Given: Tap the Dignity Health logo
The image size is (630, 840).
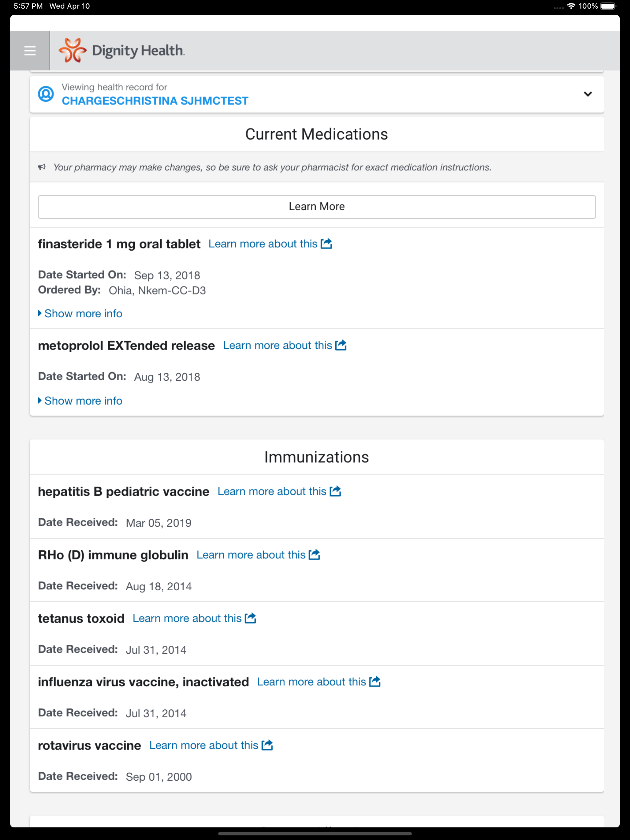Looking at the screenshot, I should coord(122,50).
